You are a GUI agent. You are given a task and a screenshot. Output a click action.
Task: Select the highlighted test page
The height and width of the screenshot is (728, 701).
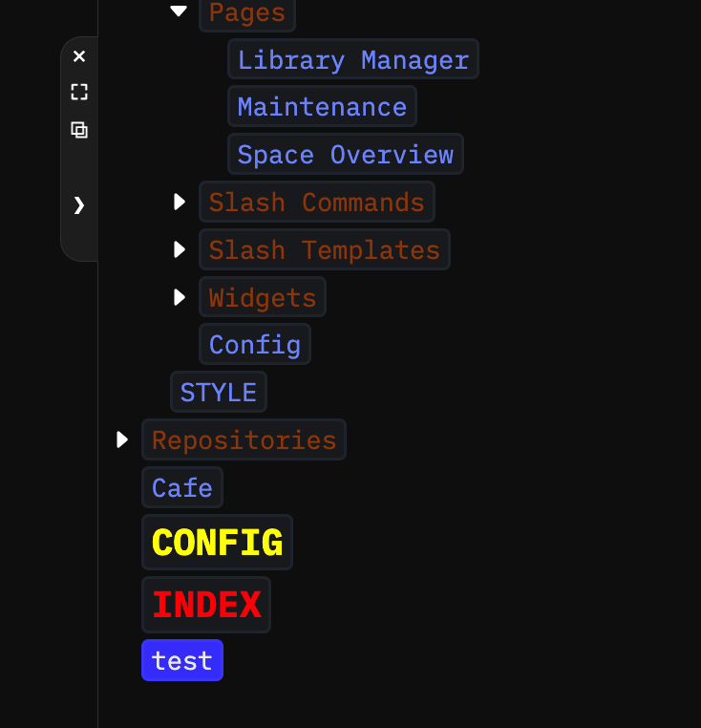click(181, 660)
